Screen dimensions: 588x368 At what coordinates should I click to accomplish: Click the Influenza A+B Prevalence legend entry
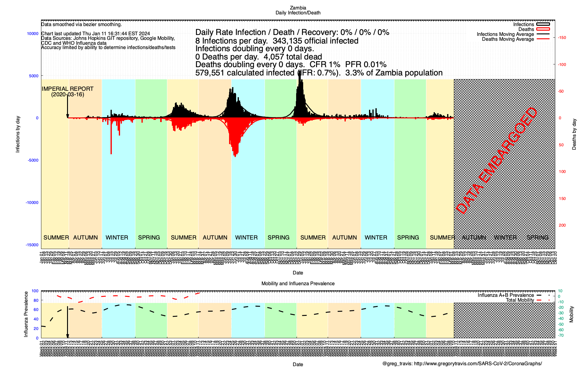506,295
